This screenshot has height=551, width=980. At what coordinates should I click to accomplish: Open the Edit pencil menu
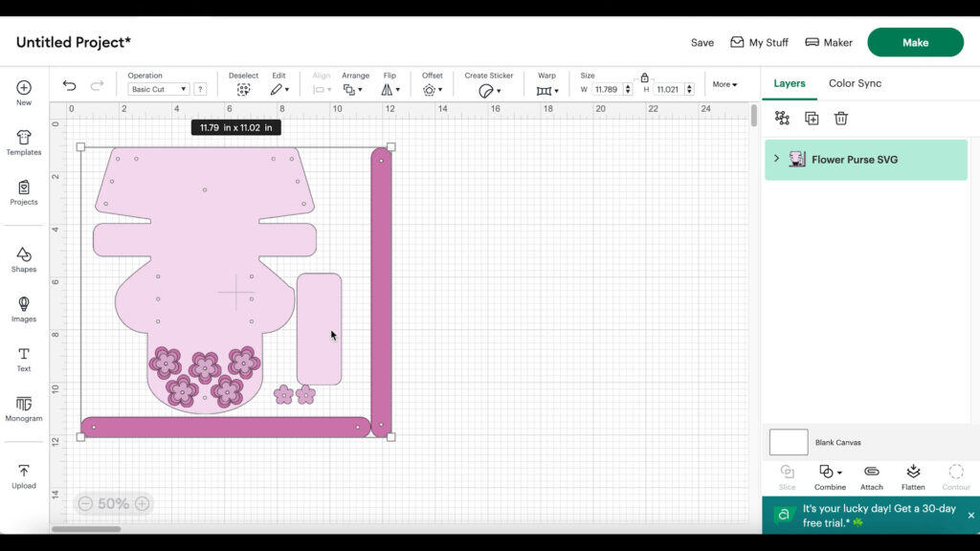pyautogui.click(x=278, y=90)
